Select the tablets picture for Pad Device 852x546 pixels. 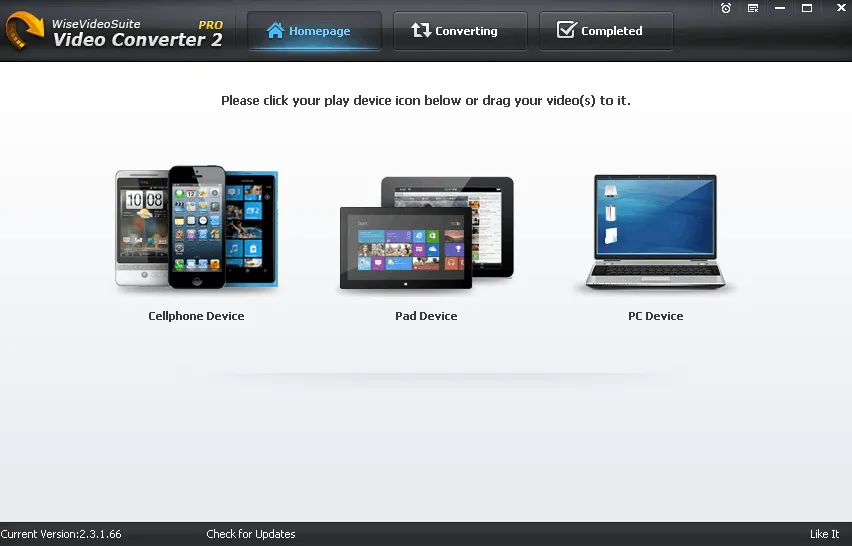(x=426, y=233)
